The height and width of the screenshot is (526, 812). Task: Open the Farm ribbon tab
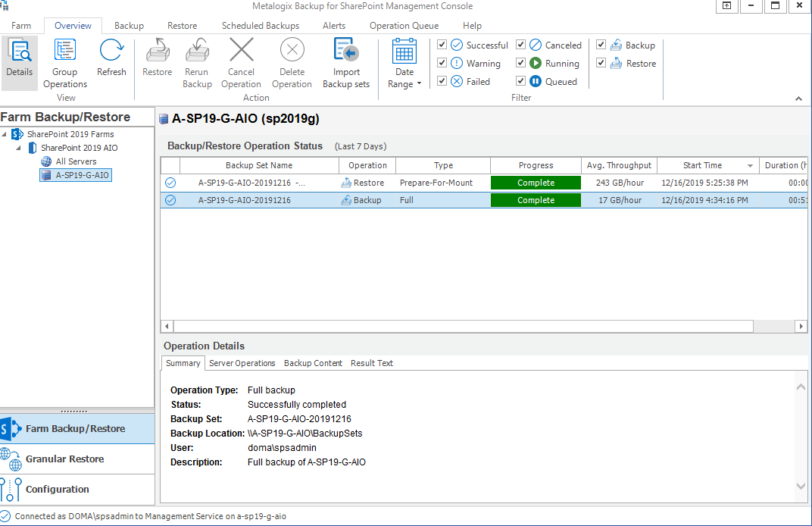coord(21,26)
